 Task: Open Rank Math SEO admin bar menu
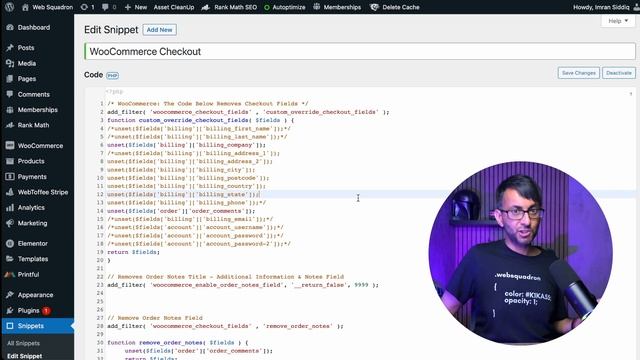tap(229, 7)
